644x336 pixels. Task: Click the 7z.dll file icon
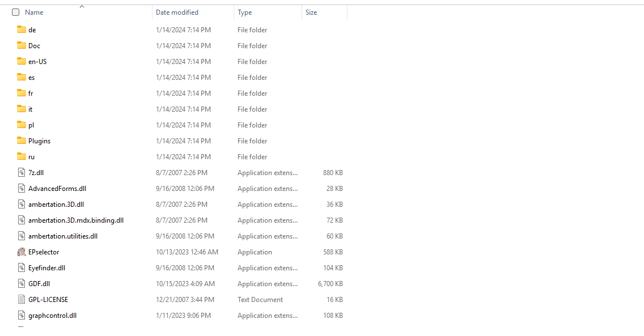tap(22, 172)
